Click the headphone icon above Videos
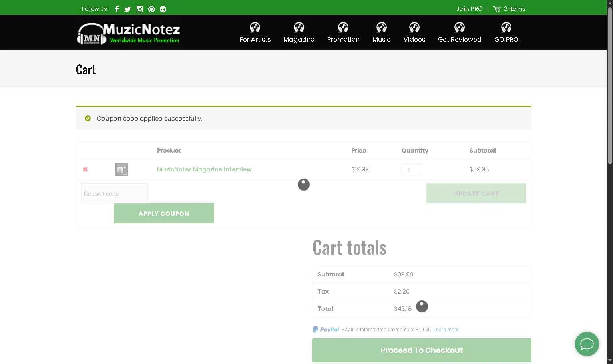 414,27
